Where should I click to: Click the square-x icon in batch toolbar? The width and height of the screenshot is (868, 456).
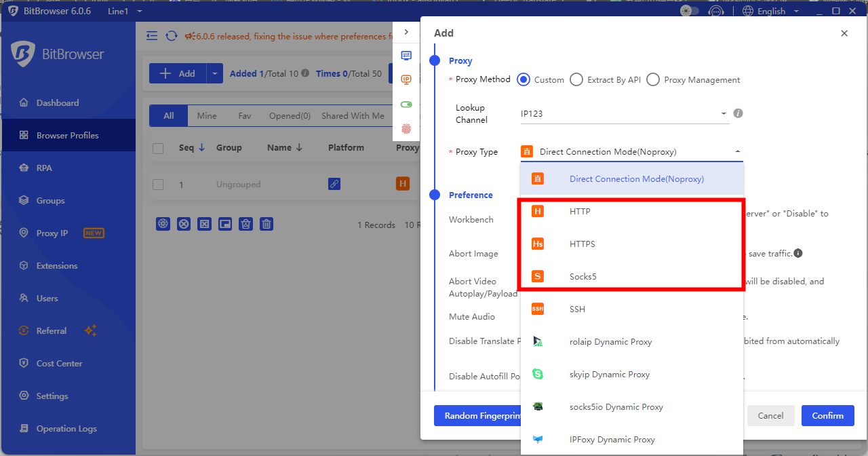click(x=205, y=224)
